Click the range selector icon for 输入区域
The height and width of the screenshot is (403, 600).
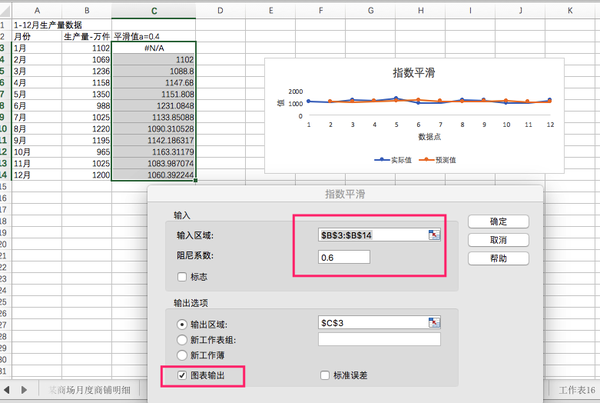[x=434, y=235]
